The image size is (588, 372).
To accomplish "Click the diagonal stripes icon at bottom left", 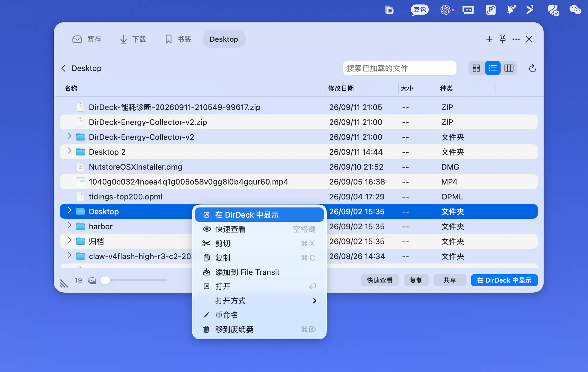I will point(64,283).
